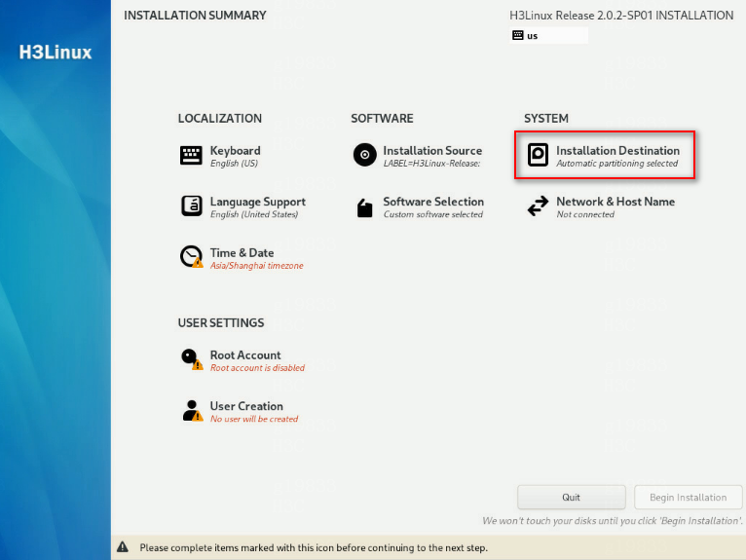The image size is (746, 560).
Task: Click the INSTALLATION SUMMARY heading
Action: [195, 16]
